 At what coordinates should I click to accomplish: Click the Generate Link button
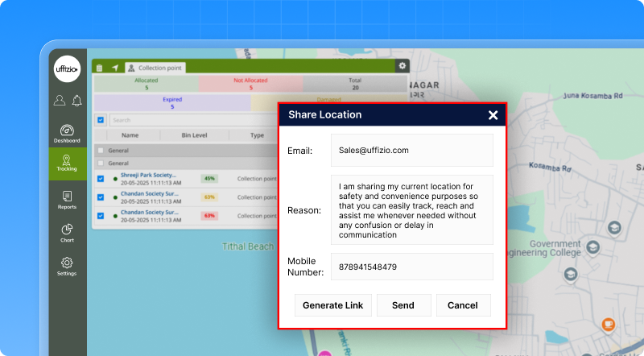[332, 305]
